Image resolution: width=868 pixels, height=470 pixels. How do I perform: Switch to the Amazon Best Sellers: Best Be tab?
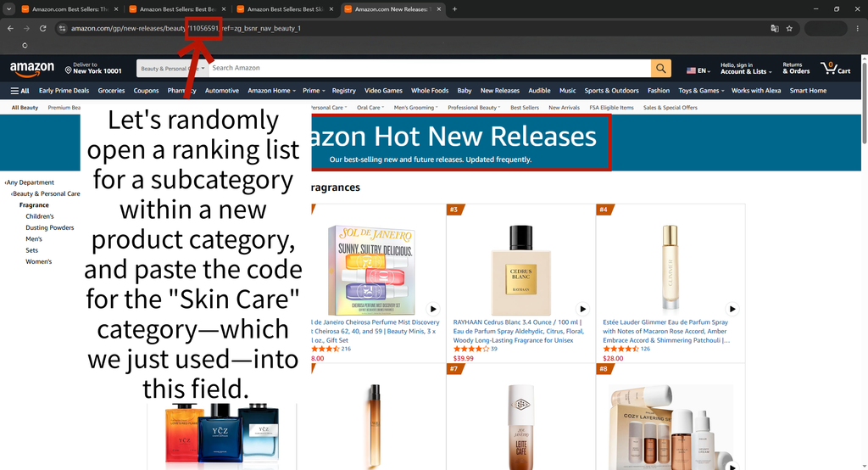coord(177,8)
